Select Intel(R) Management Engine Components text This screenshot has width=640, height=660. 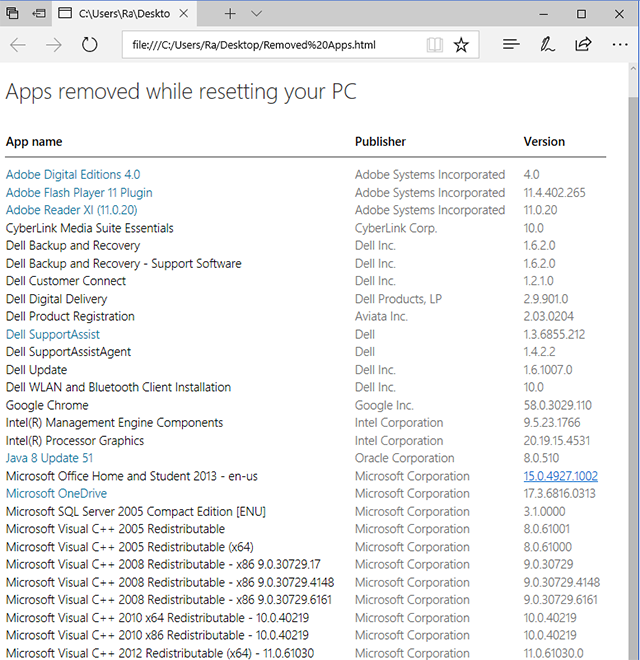point(114,422)
